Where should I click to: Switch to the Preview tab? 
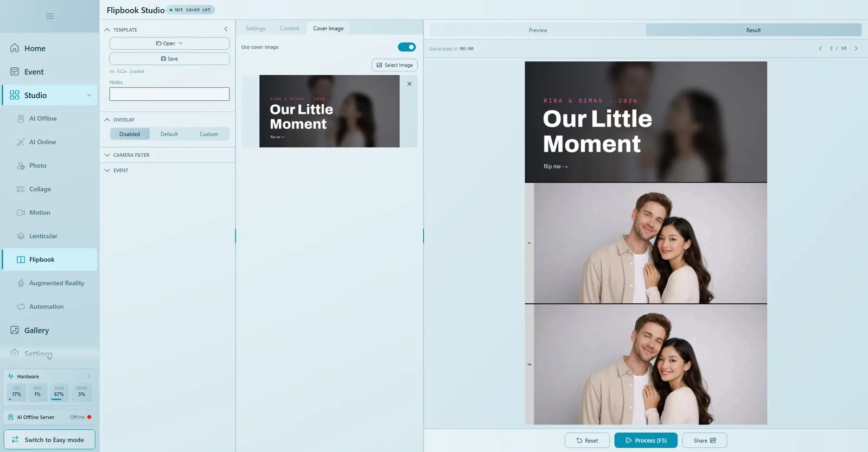pos(538,30)
